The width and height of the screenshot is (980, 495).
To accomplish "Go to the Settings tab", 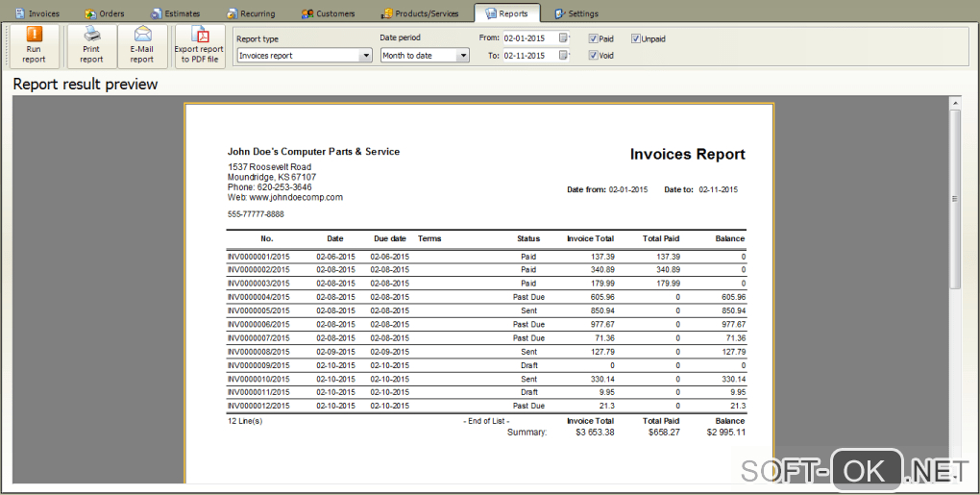I will click(576, 13).
